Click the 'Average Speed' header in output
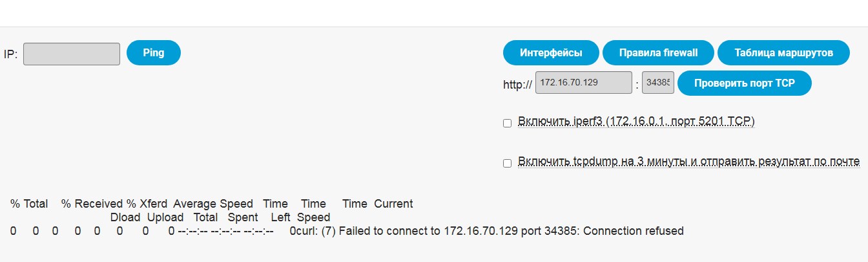 [213, 204]
